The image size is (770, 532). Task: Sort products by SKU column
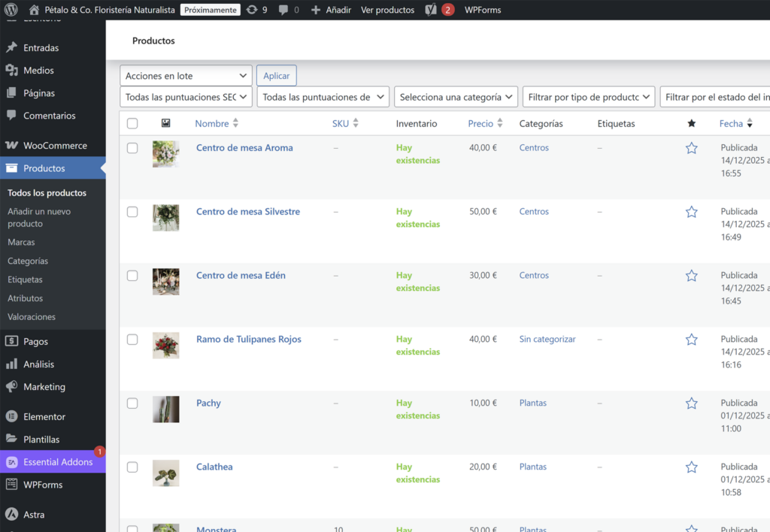click(x=345, y=123)
